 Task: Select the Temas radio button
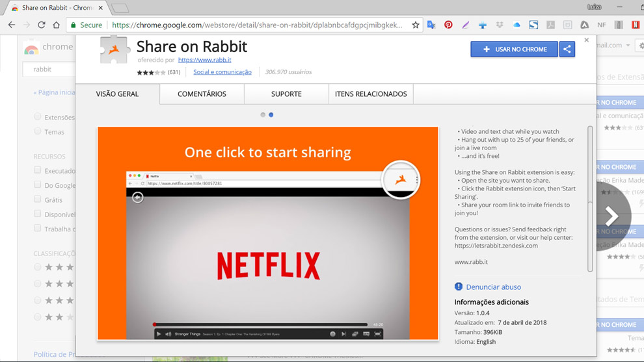(37, 131)
